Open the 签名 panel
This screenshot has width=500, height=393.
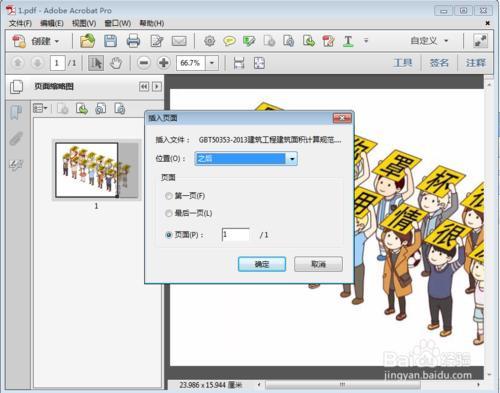tap(439, 63)
